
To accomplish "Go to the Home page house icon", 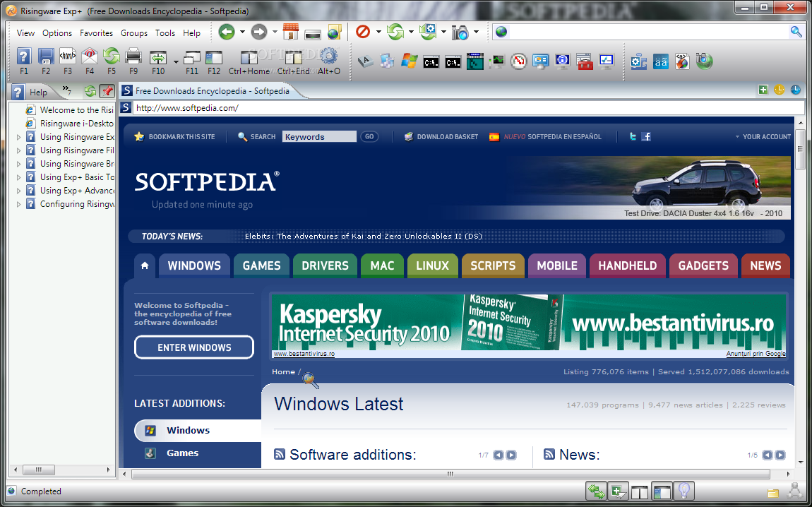I will tap(291, 32).
